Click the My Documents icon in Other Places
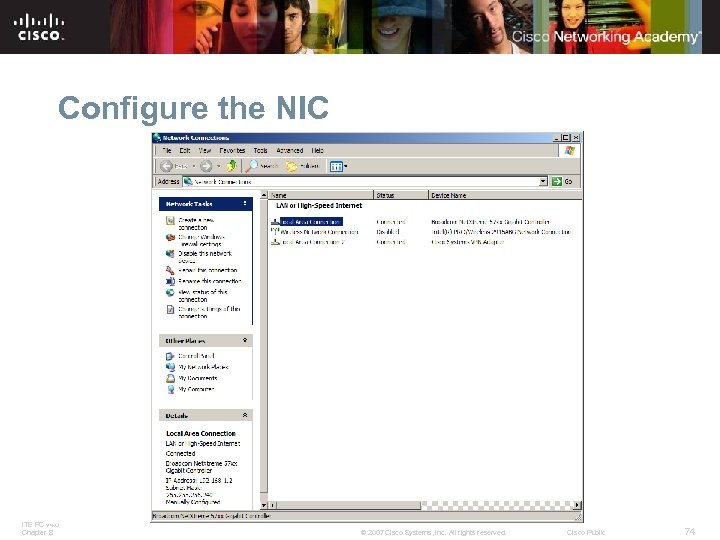 tap(170, 378)
